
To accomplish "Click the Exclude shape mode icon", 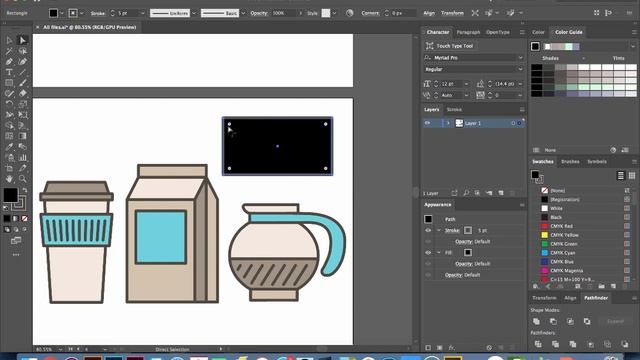I will point(587,321).
